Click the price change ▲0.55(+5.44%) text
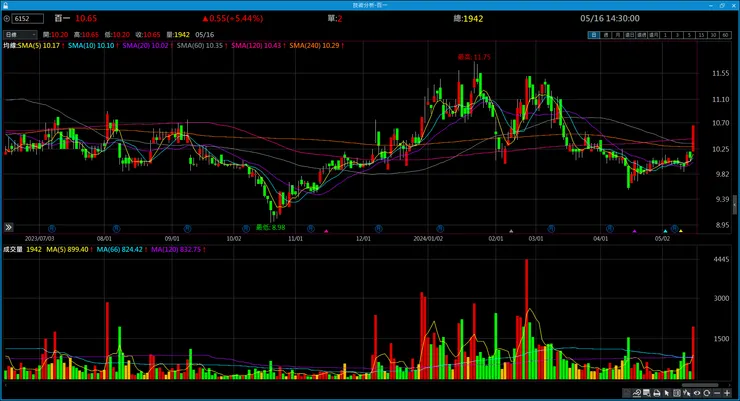740x401 pixels. [x=232, y=18]
